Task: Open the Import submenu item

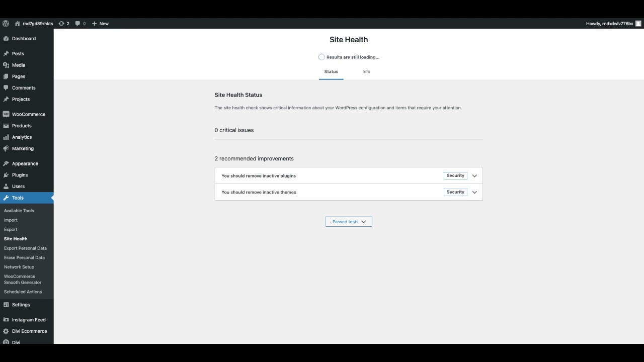Action: click(x=11, y=220)
